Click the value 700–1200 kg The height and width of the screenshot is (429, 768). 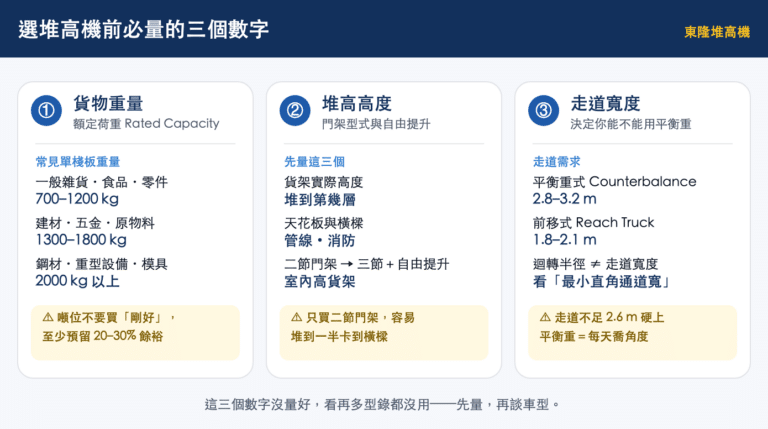coord(77,199)
